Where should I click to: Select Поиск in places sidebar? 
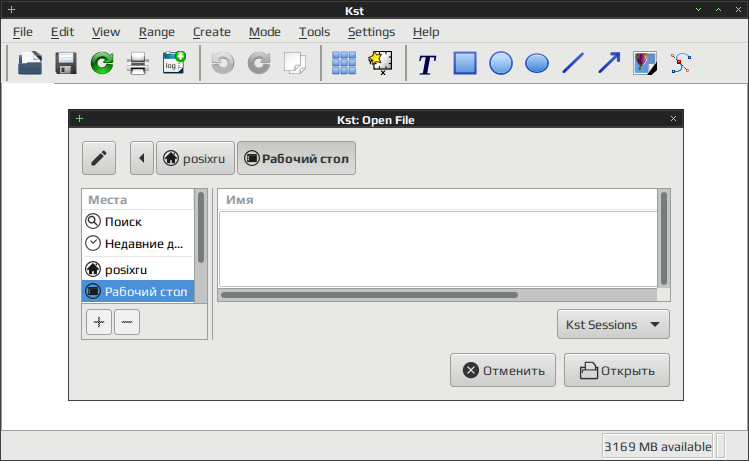[138, 222]
